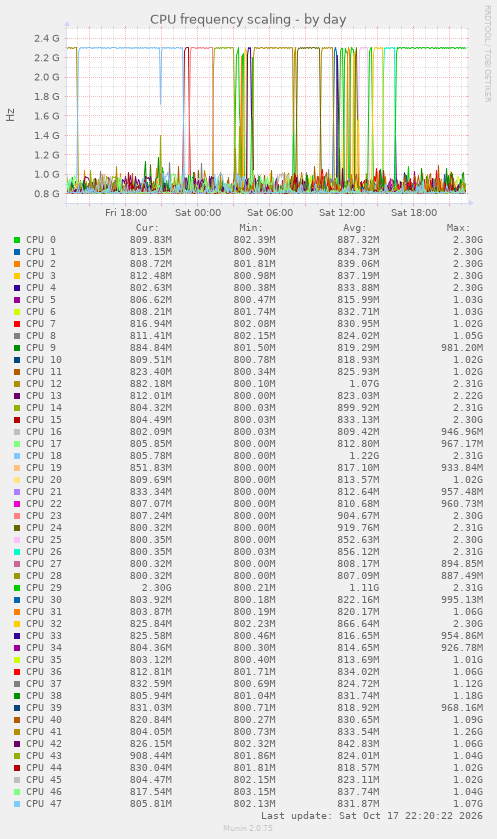Click the 'Cur:' column header
497x839 pixels.
coord(147,228)
